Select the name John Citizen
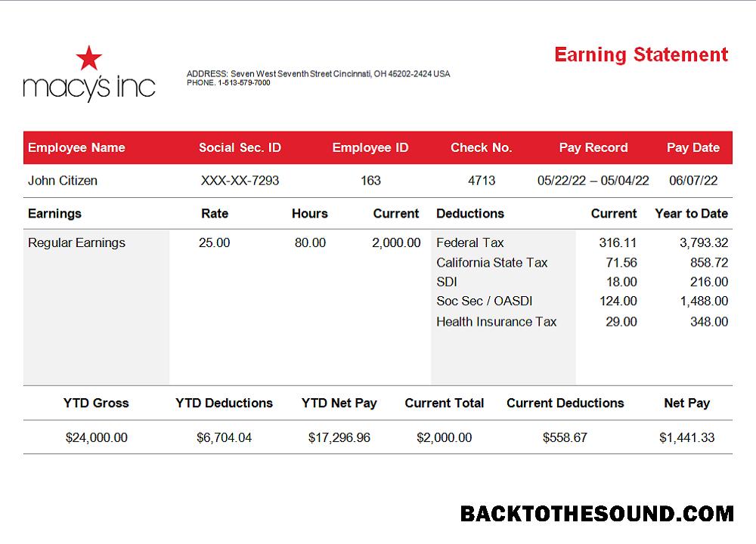 [x=63, y=181]
